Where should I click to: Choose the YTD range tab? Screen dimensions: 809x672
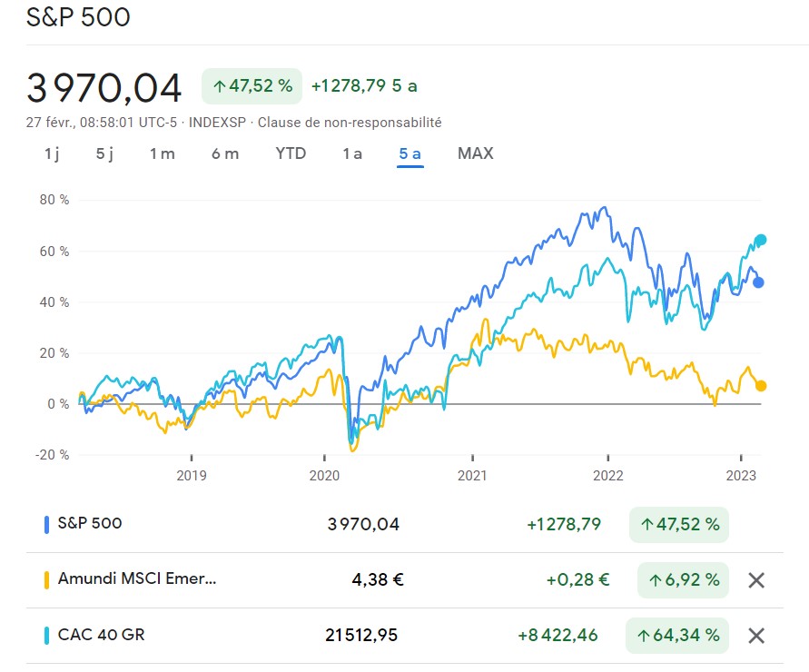(x=291, y=153)
